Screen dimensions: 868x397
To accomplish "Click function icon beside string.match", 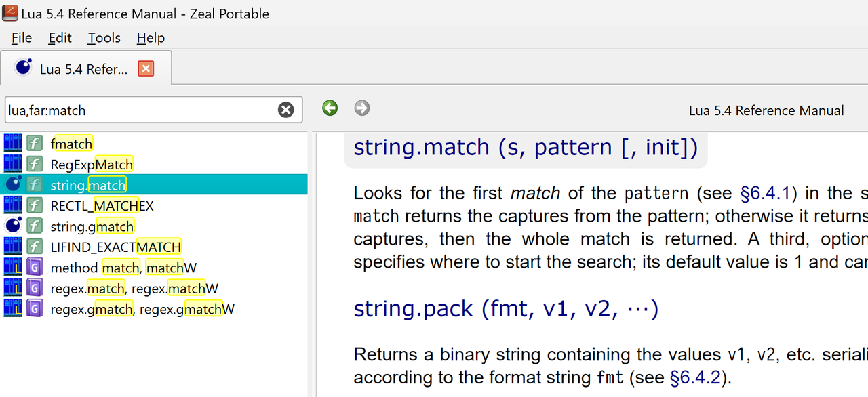I will click(x=35, y=184).
